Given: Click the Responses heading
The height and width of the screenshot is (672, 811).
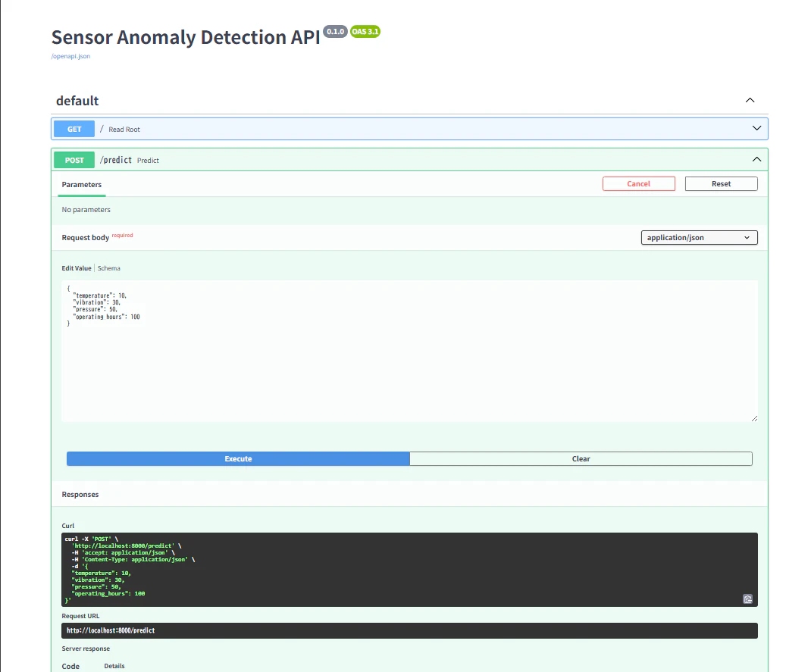Looking at the screenshot, I should click(80, 494).
